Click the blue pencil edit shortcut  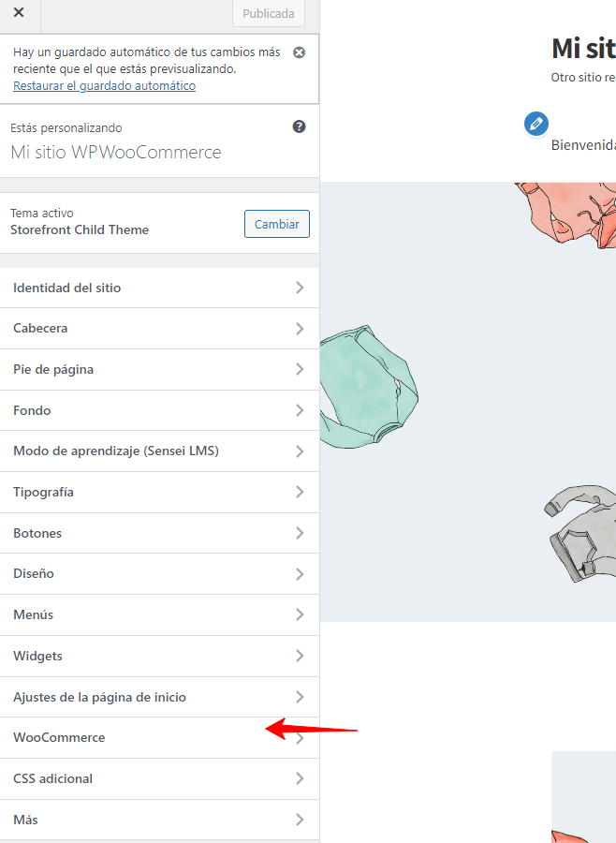535,125
